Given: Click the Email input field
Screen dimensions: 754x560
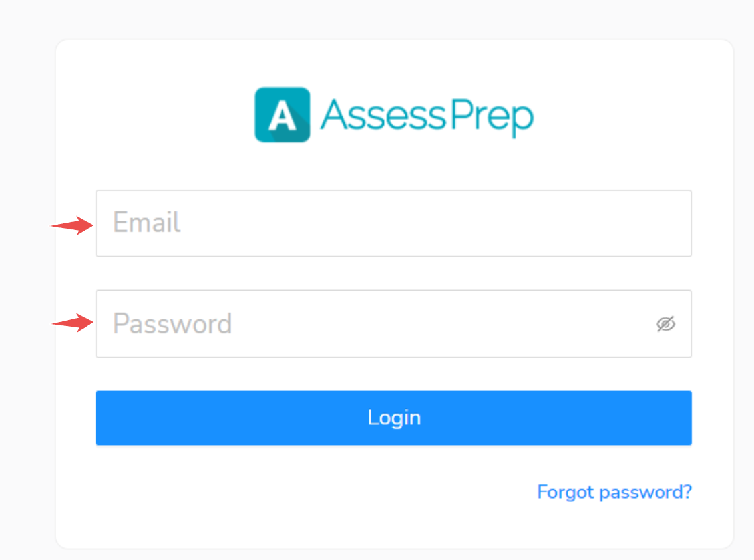Looking at the screenshot, I should [x=393, y=223].
